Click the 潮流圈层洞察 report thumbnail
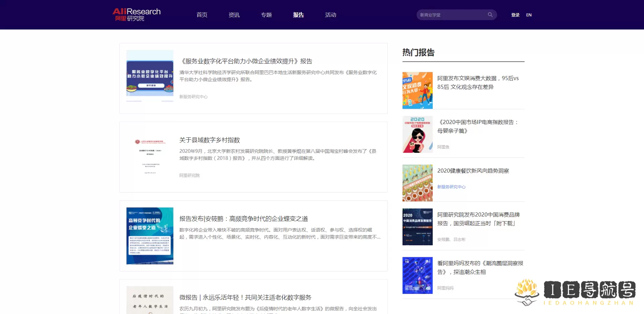Screen dimensions: 644x314 418,275
